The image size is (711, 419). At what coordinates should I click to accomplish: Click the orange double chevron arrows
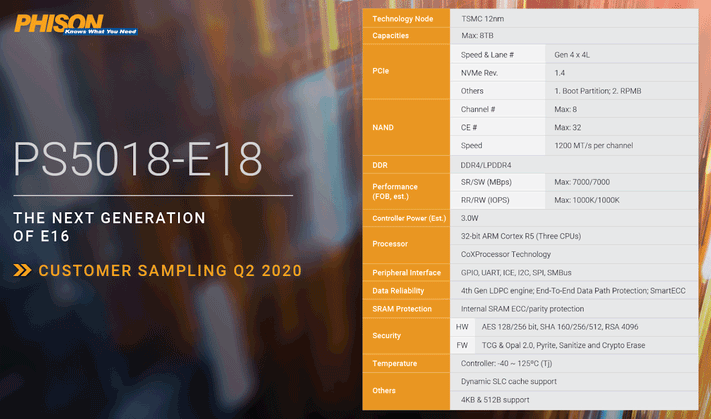pyautogui.click(x=22, y=271)
